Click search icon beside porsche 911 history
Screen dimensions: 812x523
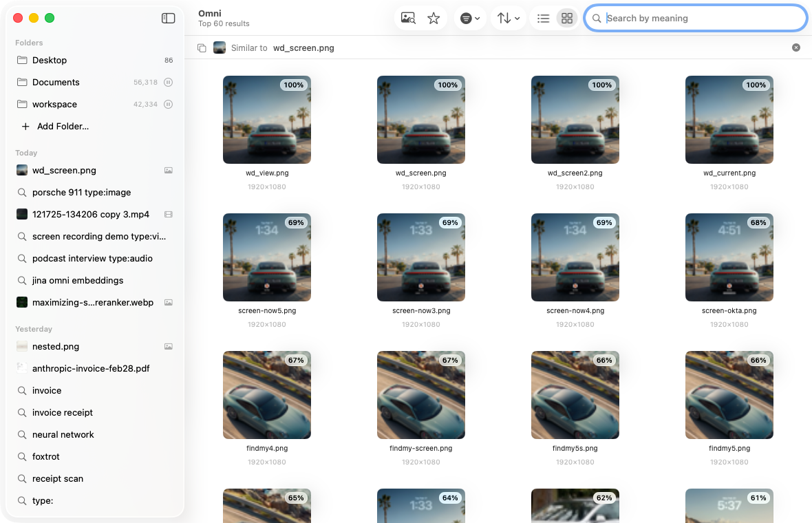click(22, 192)
